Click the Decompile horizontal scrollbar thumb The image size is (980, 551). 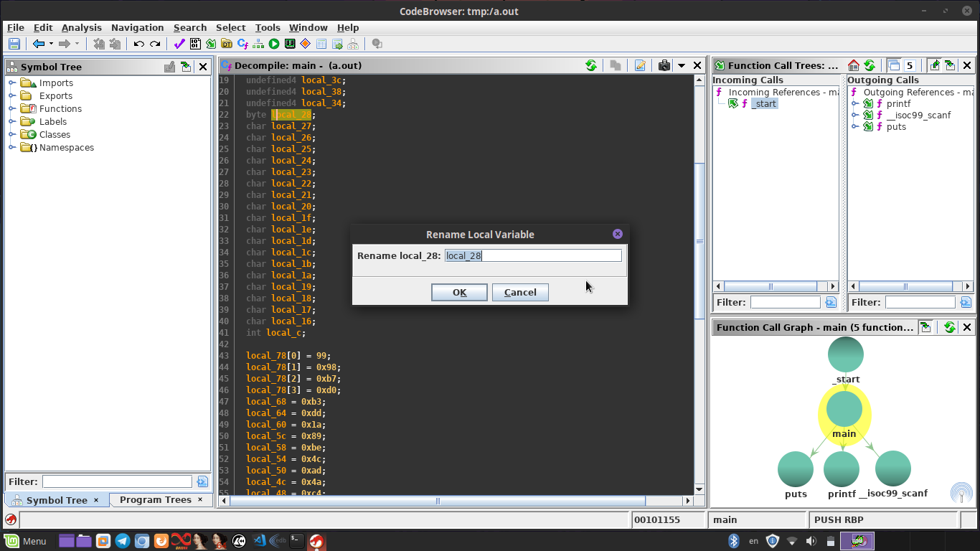[x=438, y=501]
